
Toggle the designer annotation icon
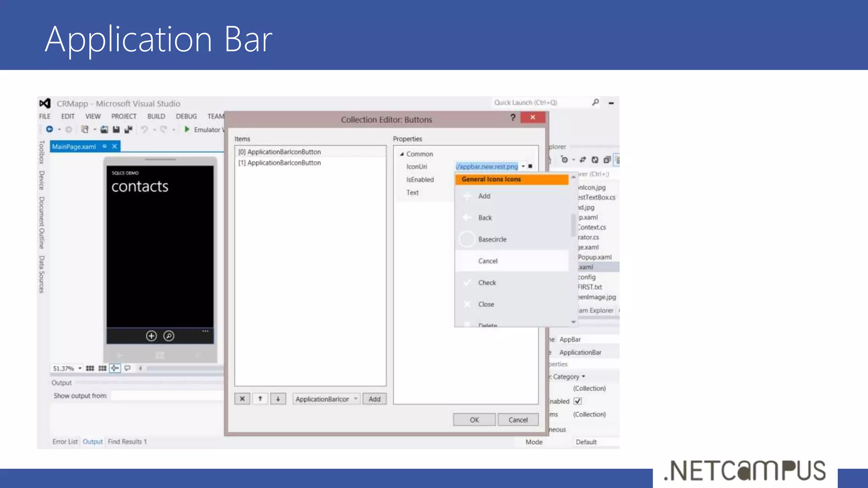point(127,368)
